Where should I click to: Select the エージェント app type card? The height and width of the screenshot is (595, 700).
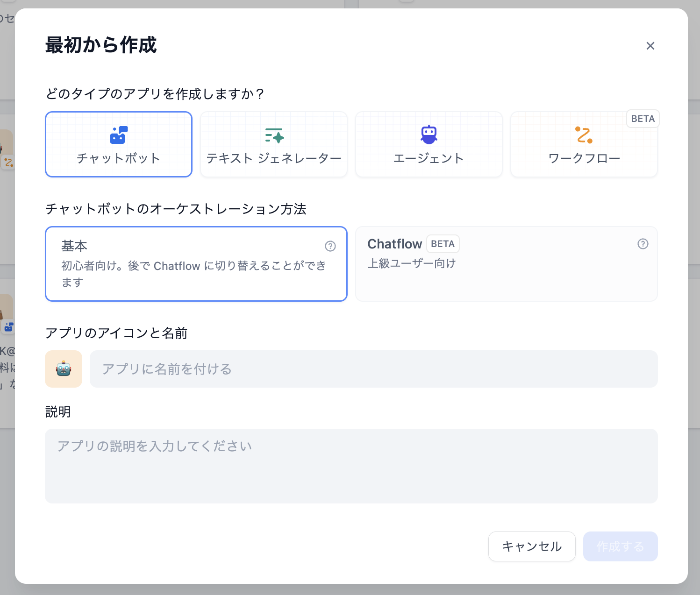coord(429,144)
